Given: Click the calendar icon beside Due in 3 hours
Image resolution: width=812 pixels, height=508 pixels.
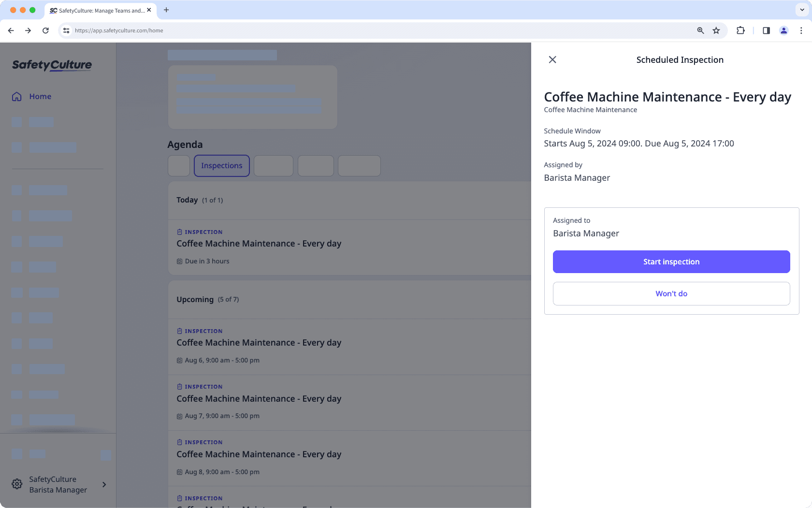Looking at the screenshot, I should pyautogui.click(x=179, y=261).
